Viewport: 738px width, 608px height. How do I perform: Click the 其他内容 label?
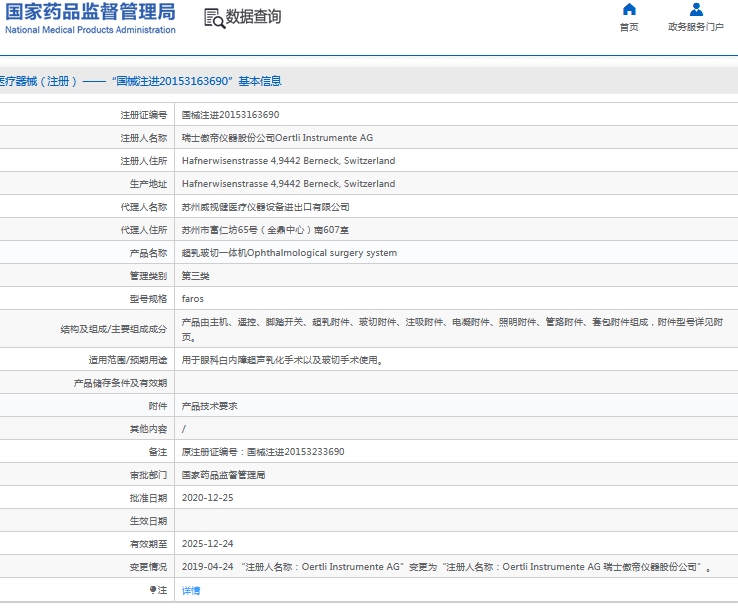[x=148, y=429]
